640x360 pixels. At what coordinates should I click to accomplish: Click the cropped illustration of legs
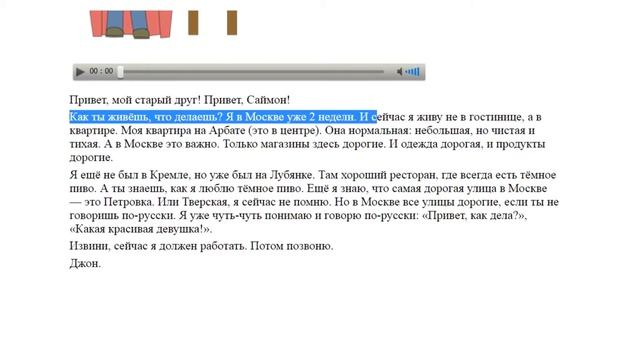click(131, 24)
